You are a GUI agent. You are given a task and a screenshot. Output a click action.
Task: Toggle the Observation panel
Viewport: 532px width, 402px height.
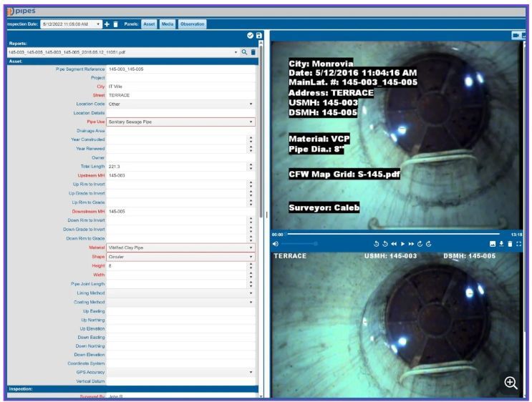(x=193, y=24)
